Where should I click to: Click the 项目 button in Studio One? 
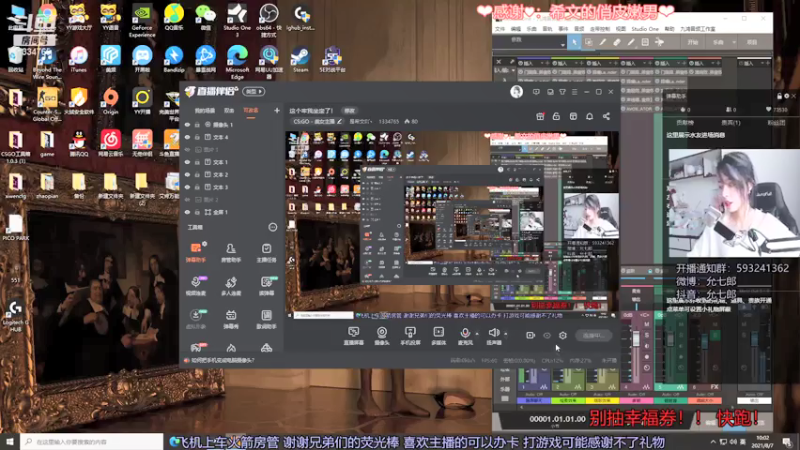click(x=752, y=42)
